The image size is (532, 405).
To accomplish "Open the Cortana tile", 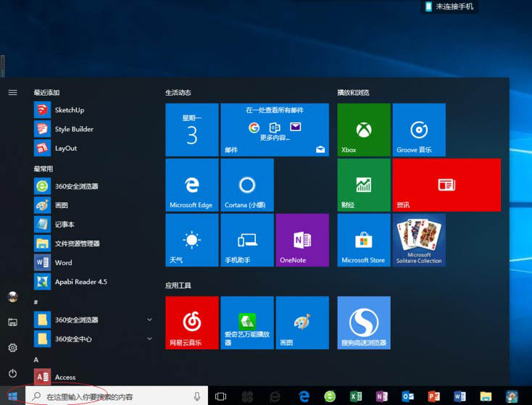I will tap(246, 185).
